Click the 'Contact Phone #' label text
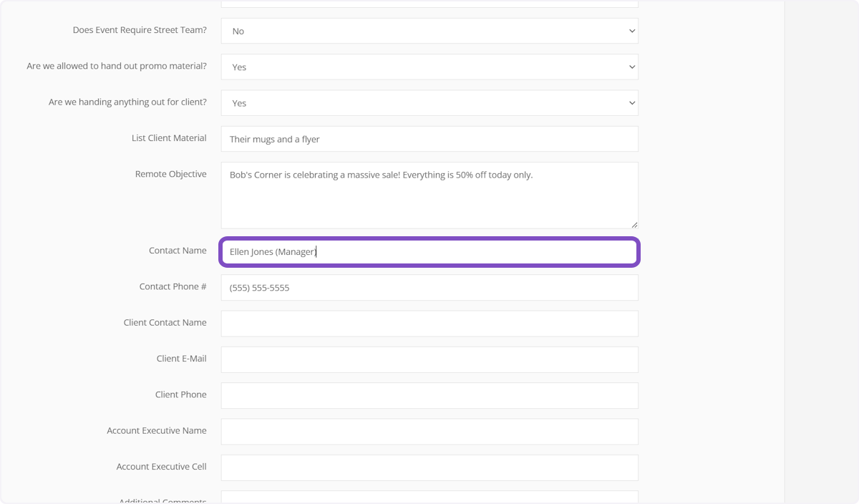The height and width of the screenshot is (504, 859). 173,286
